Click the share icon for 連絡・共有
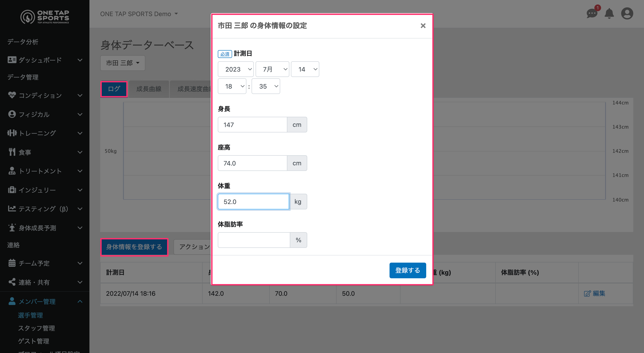 click(12, 282)
